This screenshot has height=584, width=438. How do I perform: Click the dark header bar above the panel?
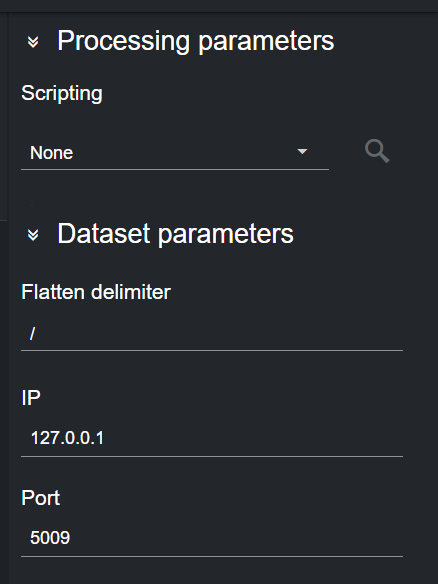pyautogui.click(x=219, y=6)
